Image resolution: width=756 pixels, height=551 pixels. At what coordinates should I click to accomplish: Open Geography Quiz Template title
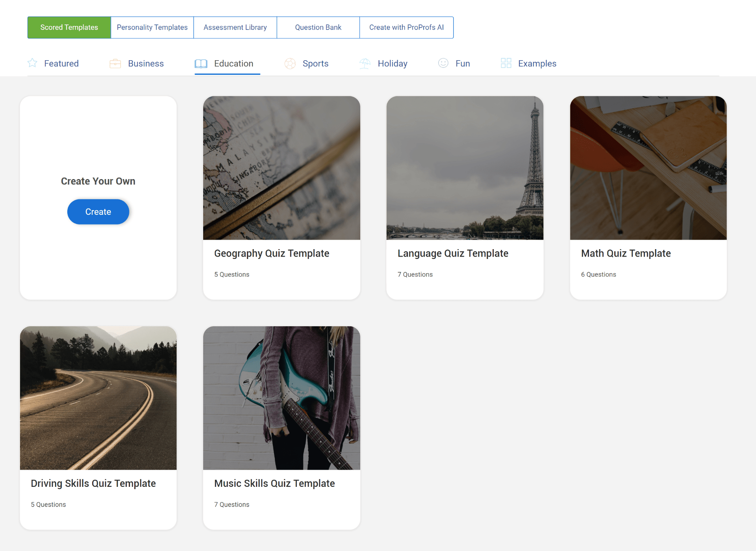(272, 253)
